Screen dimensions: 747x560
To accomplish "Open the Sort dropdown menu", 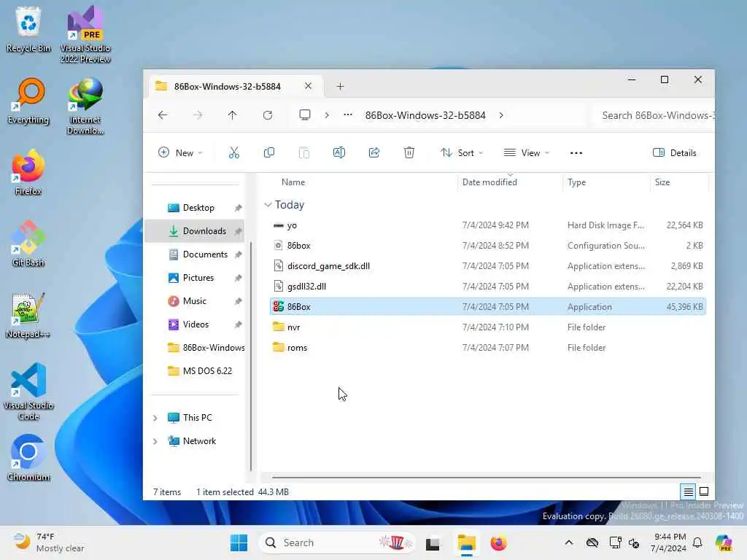I will [x=462, y=153].
